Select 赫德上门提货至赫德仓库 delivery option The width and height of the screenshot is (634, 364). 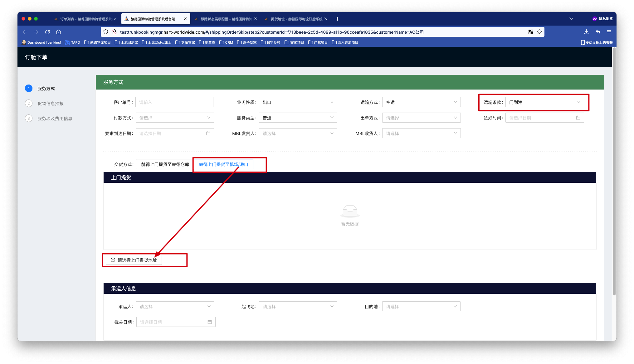tap(165, 164)
